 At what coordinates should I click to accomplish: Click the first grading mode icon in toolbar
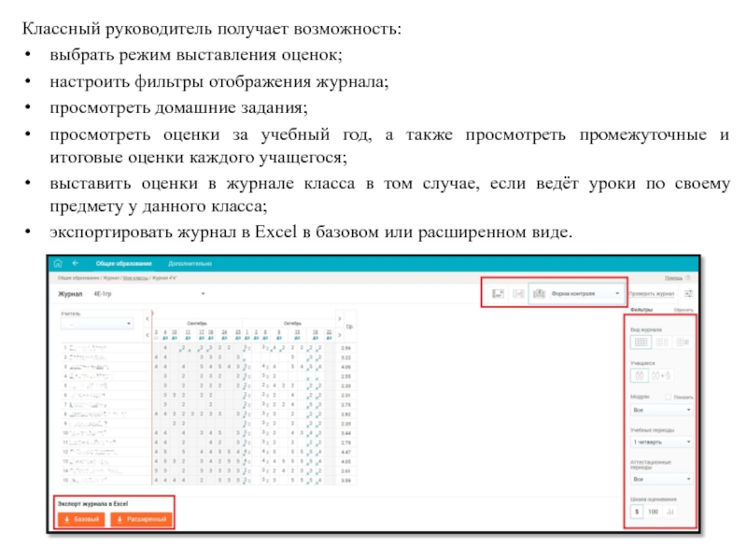(498, 293)
